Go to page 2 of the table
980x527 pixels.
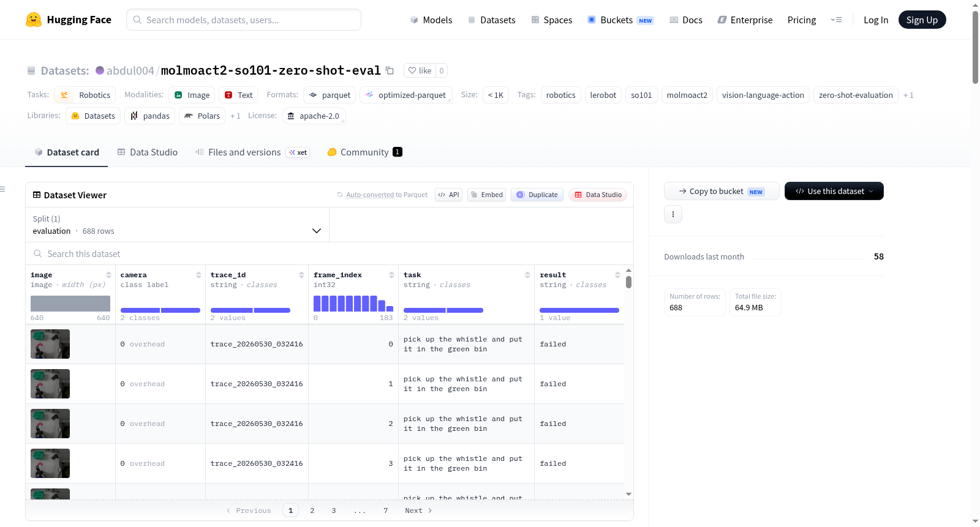(x=312, y=510)
